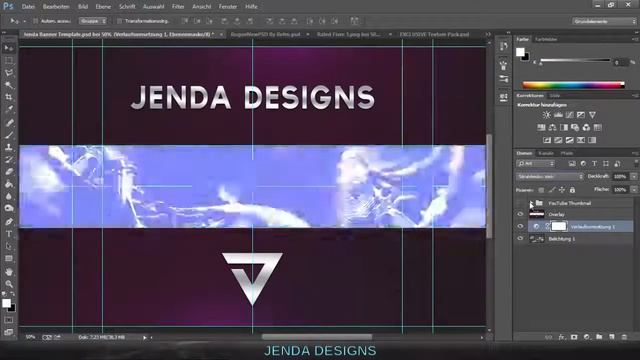The height and width of the screenshot is (360, 640).
Task: Open the layer filter type dropdown
Action: coord(536,164)
